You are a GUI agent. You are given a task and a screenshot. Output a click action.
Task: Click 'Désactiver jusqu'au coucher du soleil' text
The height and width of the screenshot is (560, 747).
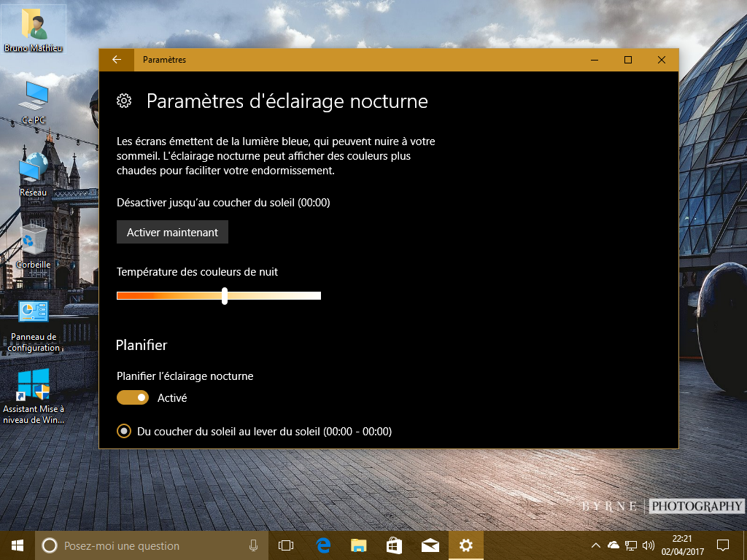[x=223, y=203]
